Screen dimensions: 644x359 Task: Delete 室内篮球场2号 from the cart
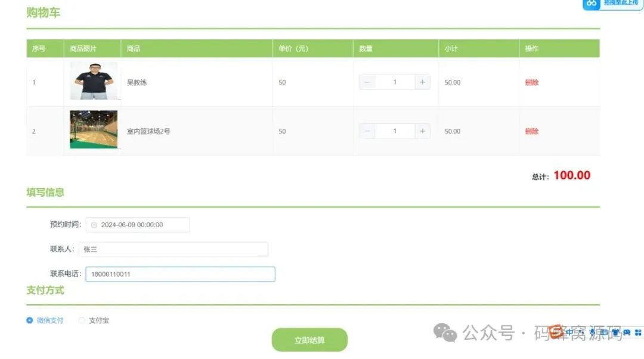pos(531,131)
